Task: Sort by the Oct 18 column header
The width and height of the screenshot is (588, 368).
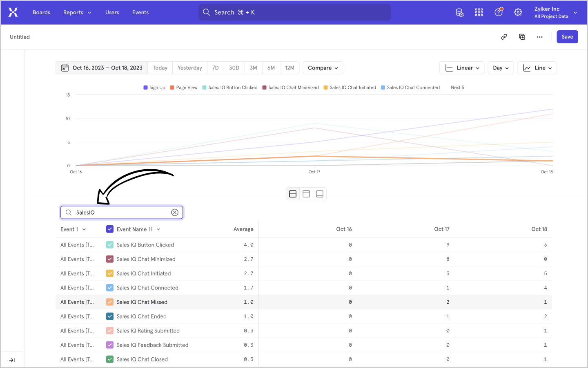Action: click(539, 229)
